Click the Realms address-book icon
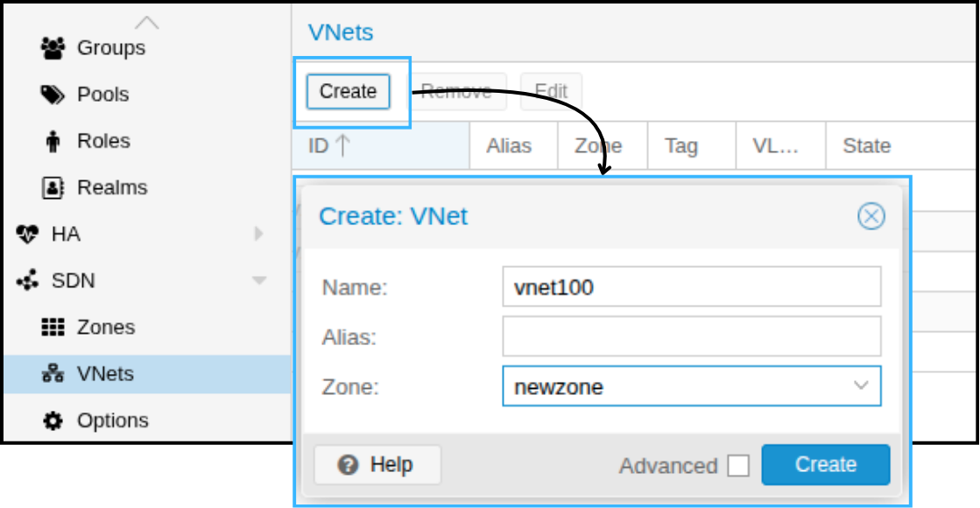Viewport: 980px width, 508px height. tap(53, 187)
